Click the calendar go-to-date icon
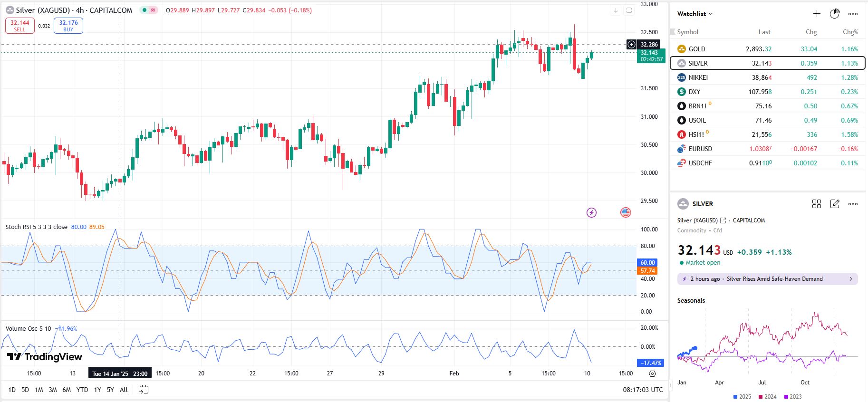The height and width of the screenshot is (402, 868). click(x=144, y=390)
